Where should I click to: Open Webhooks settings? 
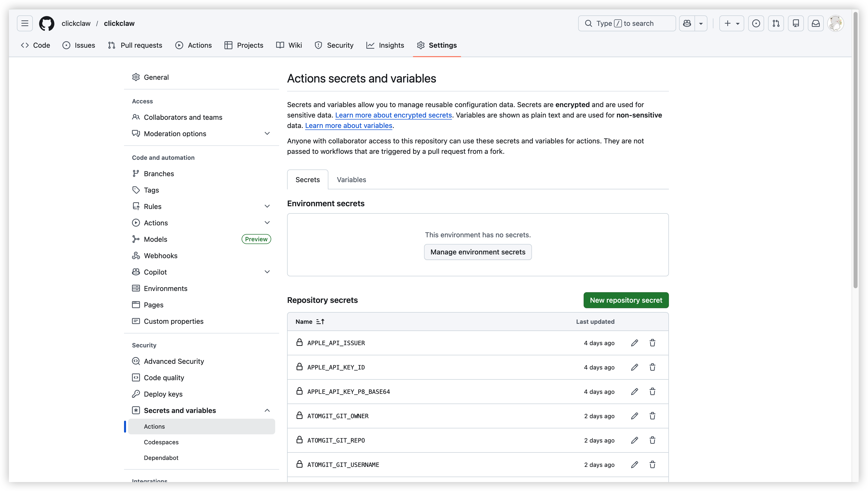point(201,256)
